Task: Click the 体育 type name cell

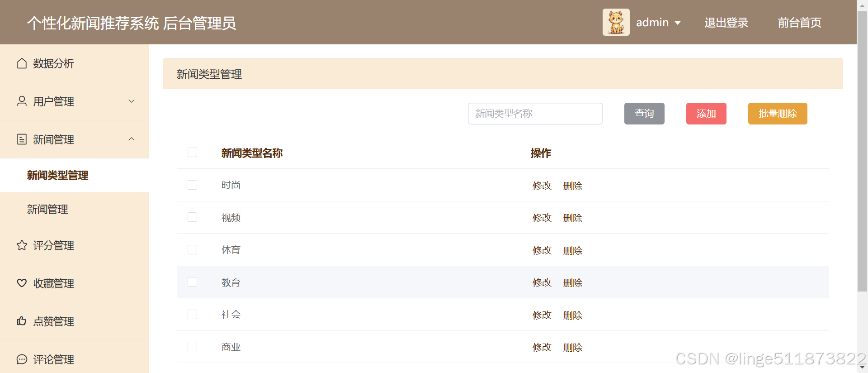Action: [x=231, y=250]
